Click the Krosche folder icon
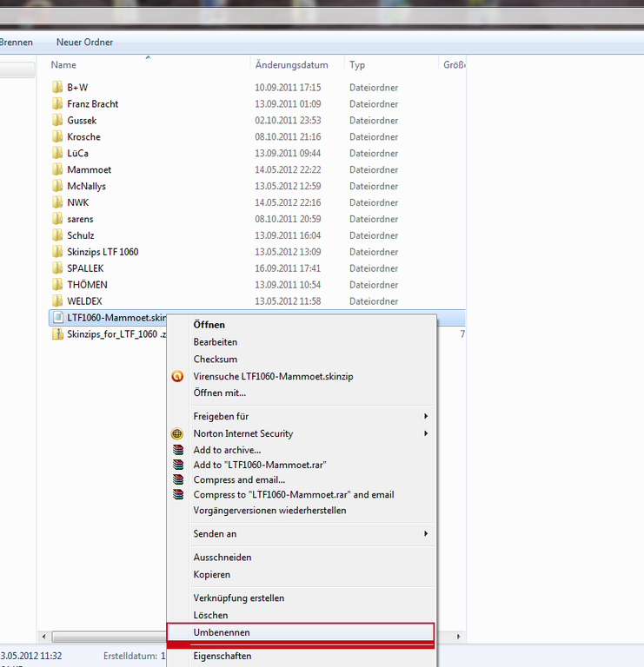Image resolution: width=644 pixels, height=667 pixels. click(x=57, y=136)
